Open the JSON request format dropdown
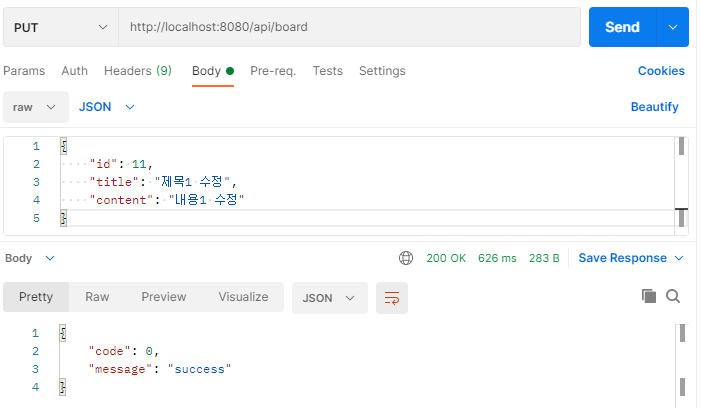701x408 pixels. [x=107, y=107]
